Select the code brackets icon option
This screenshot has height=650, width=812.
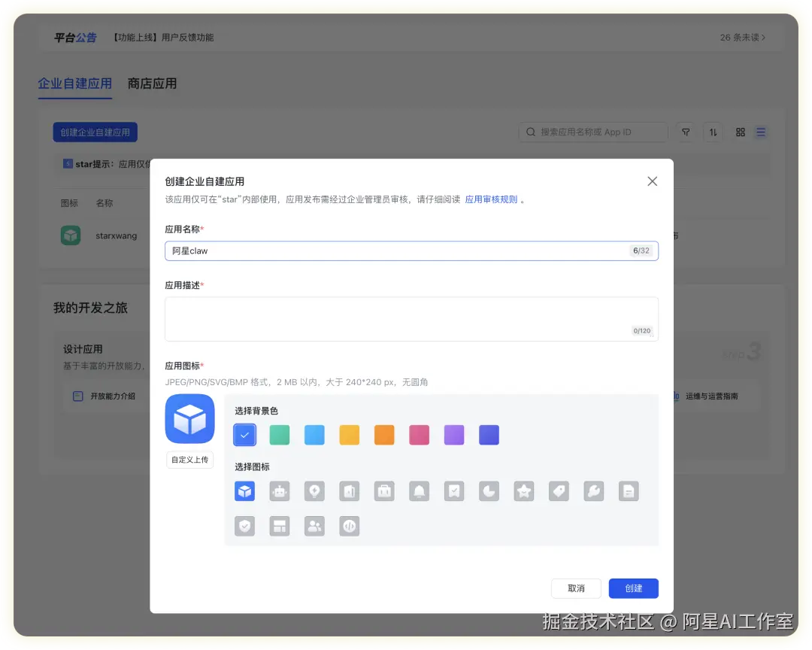[x=350, y=526]
